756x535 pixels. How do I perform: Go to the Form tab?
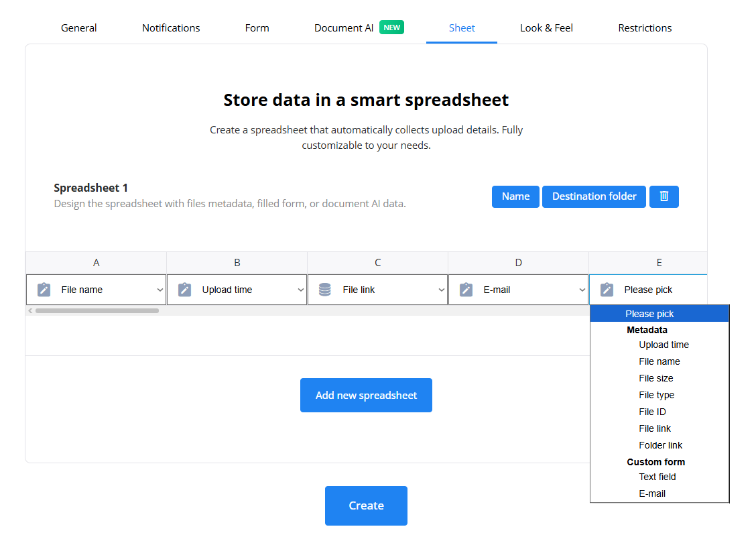(x=257, y=28)
